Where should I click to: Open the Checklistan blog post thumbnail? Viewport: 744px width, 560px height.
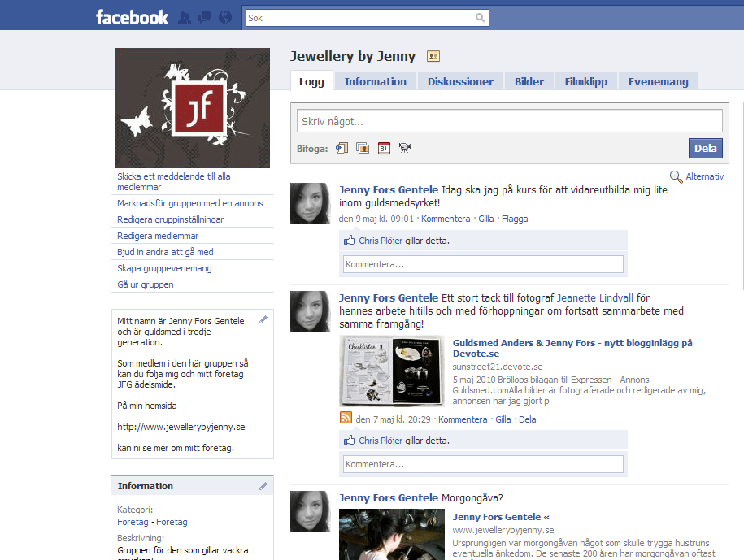pos(392,371)
